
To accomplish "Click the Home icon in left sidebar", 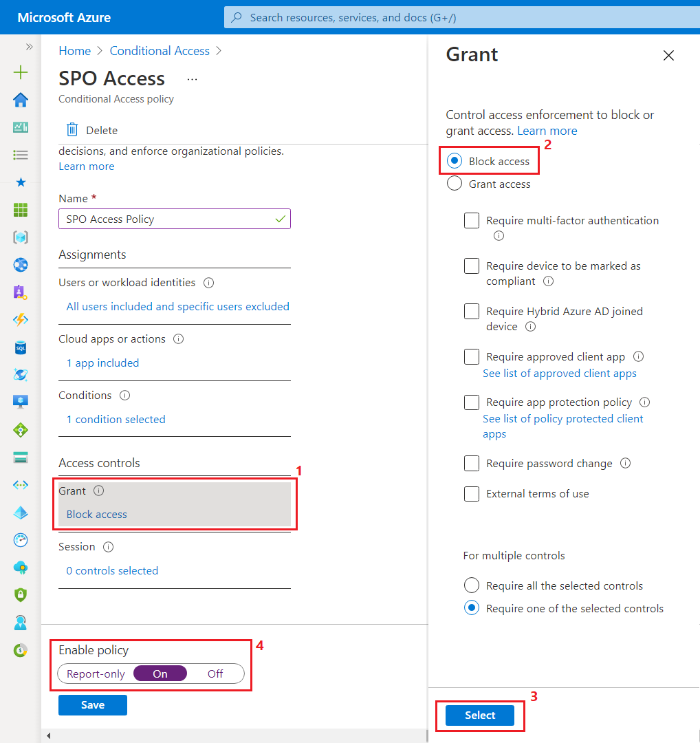I will 21,100.
